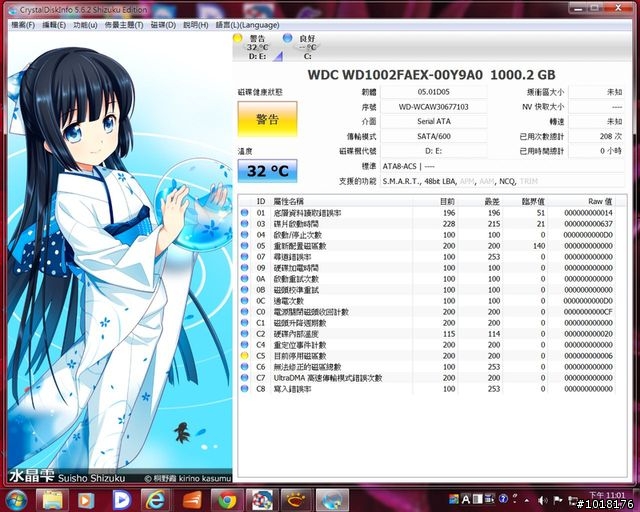
Task: Select the 目前停用磁區數 attribute row
Action: (x=427, y=356)
